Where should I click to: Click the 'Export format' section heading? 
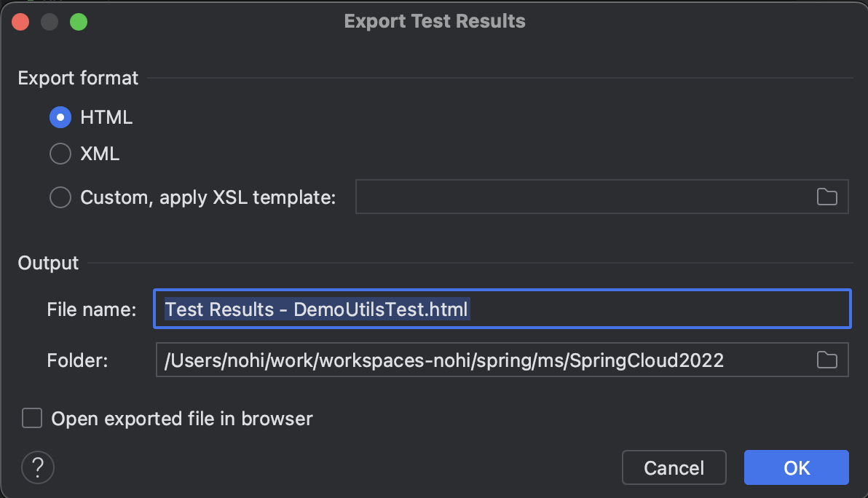(78, 78)
